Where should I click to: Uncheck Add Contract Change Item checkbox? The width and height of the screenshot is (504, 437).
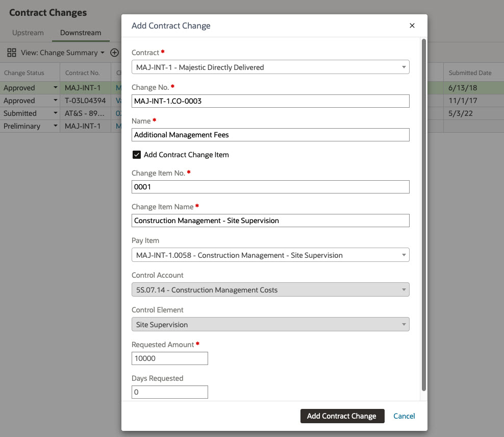click(x=137, y=155)
